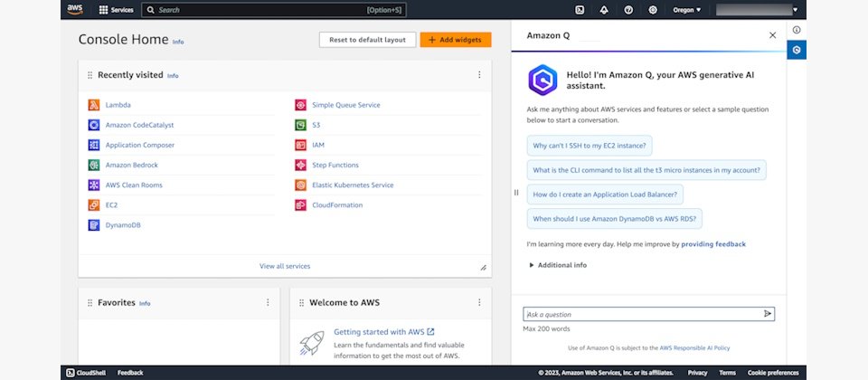The image size is (868, 380).
Task: Open CloudShell from the footer
Action: pyautogui.click(x=86, y=373)
